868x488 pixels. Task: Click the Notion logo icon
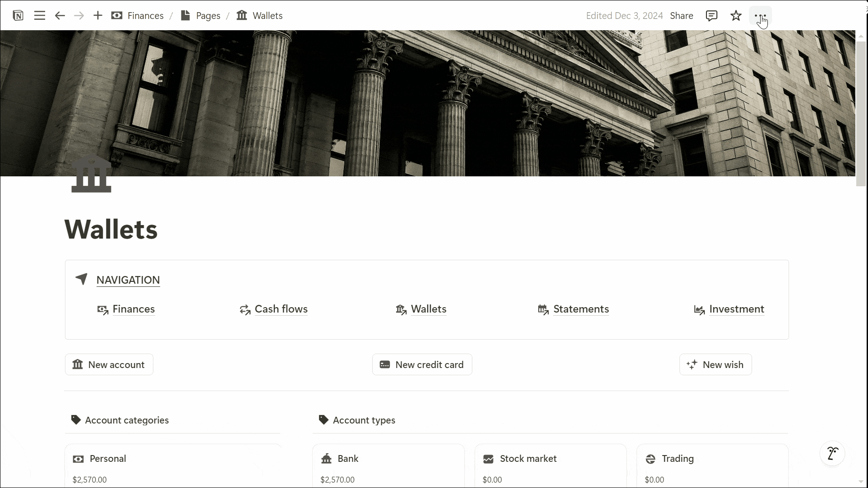(18, 16)
